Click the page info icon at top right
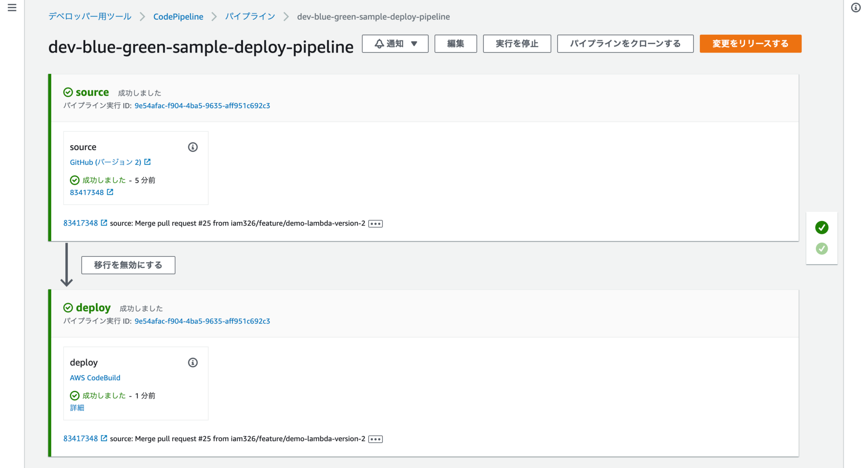The image size is (868, 468). (x=856, y=8)
